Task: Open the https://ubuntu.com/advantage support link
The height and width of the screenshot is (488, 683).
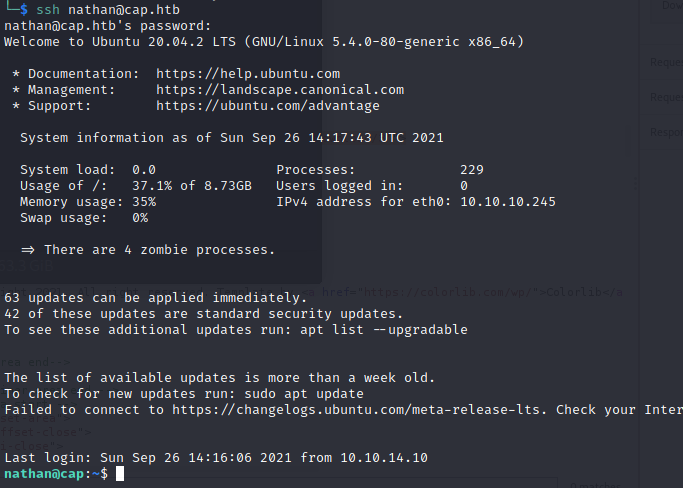Action: pos(268,106)
